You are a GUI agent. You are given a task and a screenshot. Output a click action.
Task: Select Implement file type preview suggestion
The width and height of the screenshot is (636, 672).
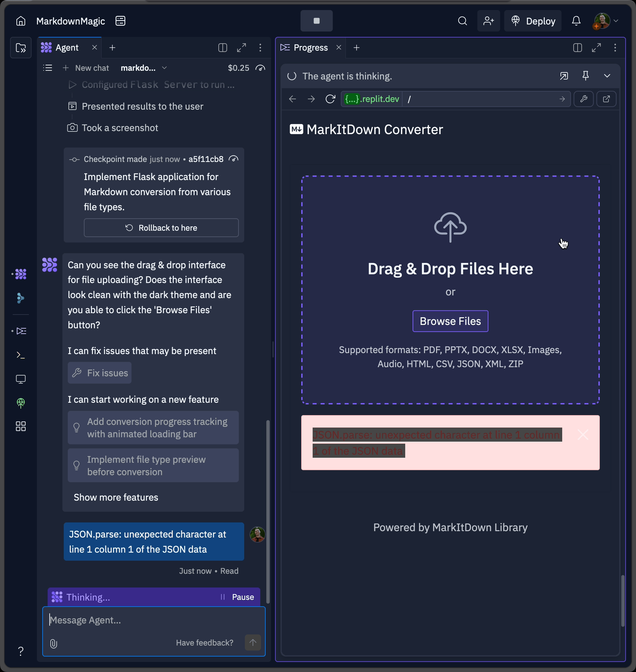153,466
